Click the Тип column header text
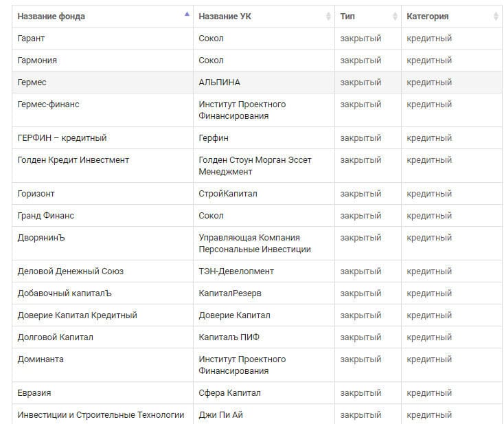Image resolution: width=504 pixels, height=424 pixels. click(x=347, y=16)
